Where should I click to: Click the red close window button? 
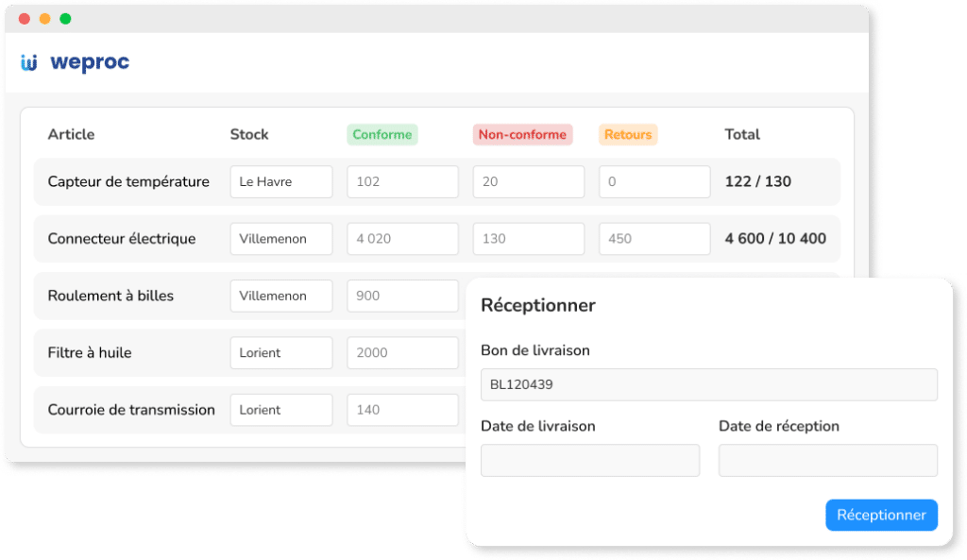click(25, 19)
